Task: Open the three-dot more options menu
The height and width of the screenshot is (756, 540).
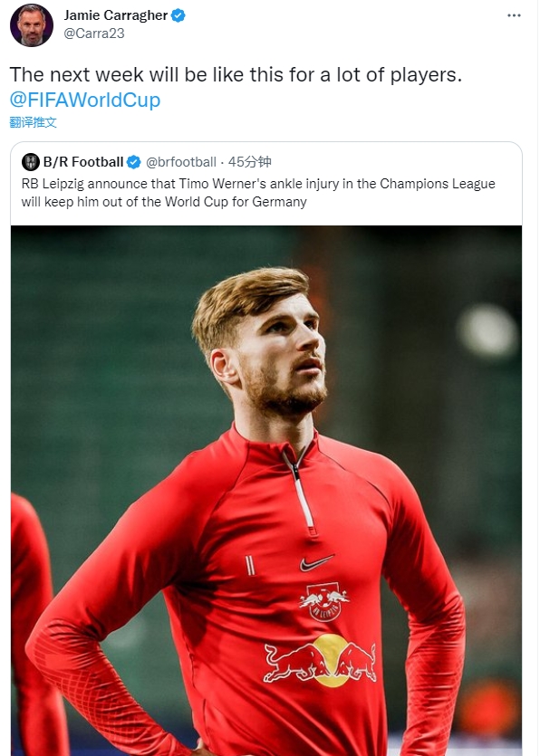Action: (514, 15)
